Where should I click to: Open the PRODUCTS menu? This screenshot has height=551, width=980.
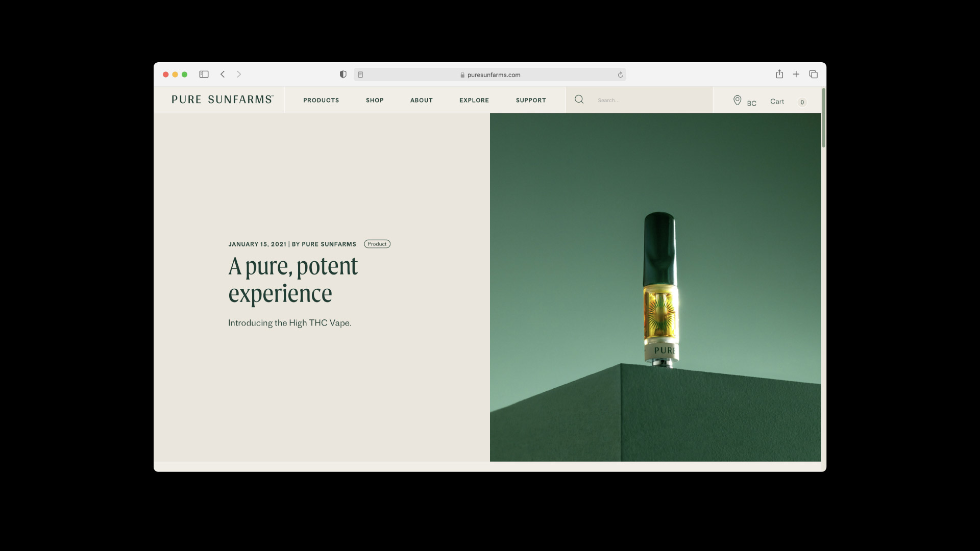[x=321, y=101]
